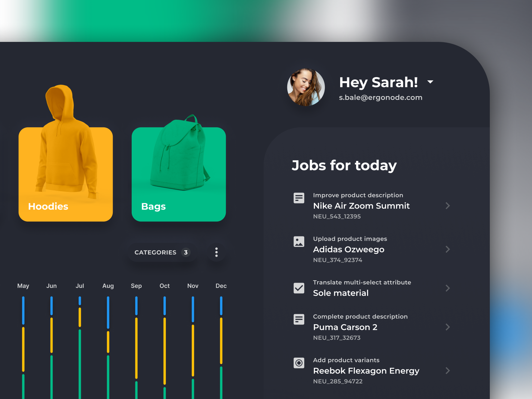Screen dimensions: 532x399
Task: Open Sarah's profile avatar
Action: point(306,87)
